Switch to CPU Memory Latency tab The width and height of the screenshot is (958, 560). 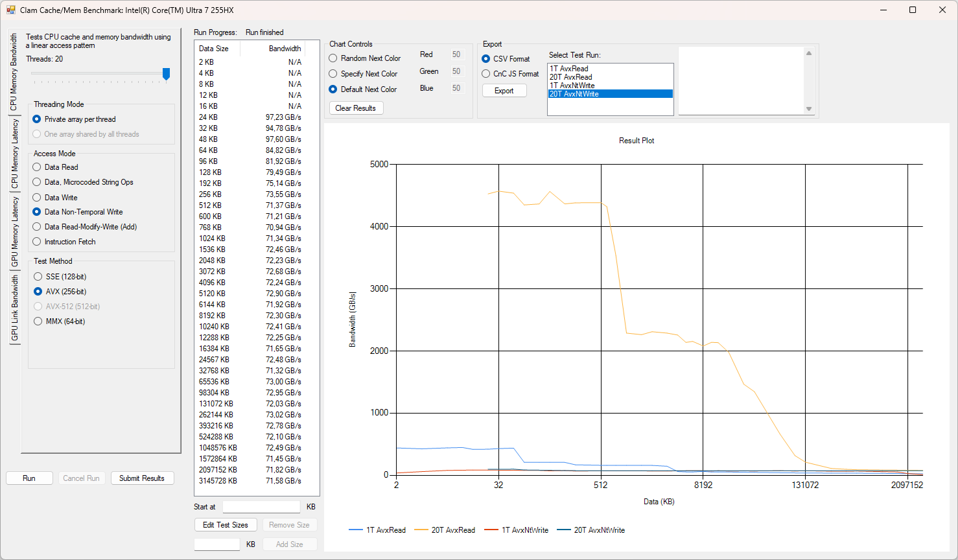click(x=14, y=154)
